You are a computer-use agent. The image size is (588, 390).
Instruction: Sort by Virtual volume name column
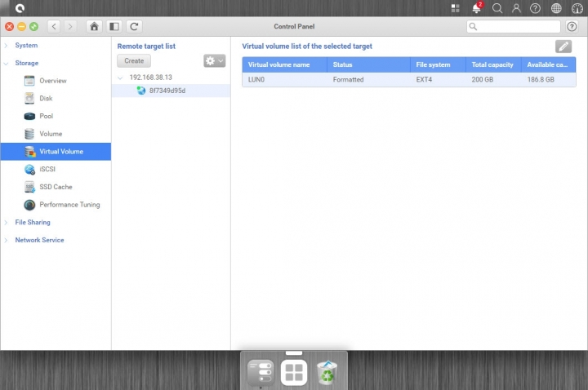(x=285, y=64)
